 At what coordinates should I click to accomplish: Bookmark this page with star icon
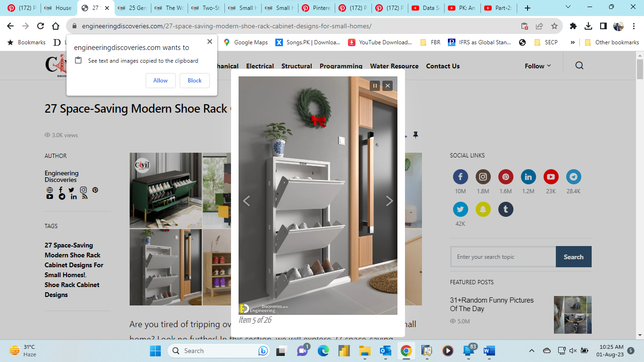coord(554,26)
